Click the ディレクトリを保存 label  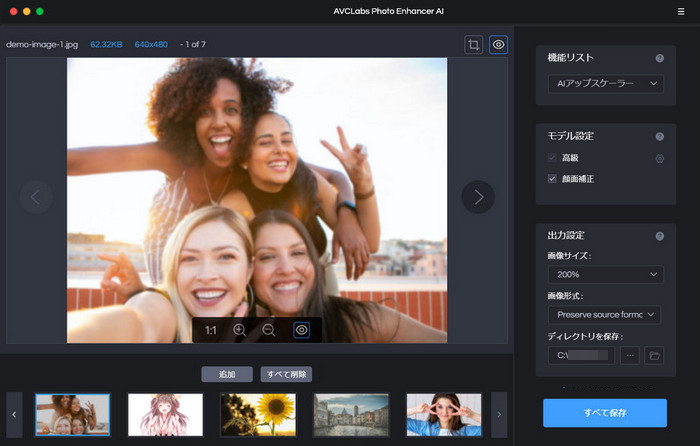click(x=585, y=336)
